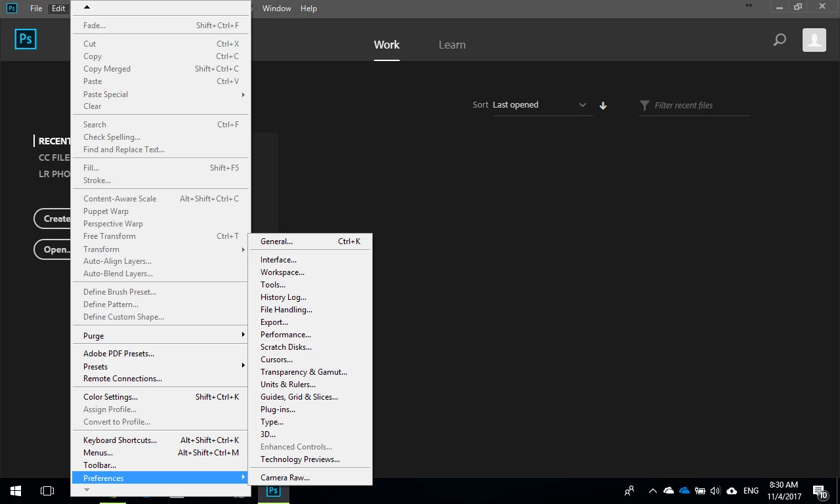This screenshot has height=504, width=840.
Task: Open the search magnifier icon
Action: coord(780,40)
